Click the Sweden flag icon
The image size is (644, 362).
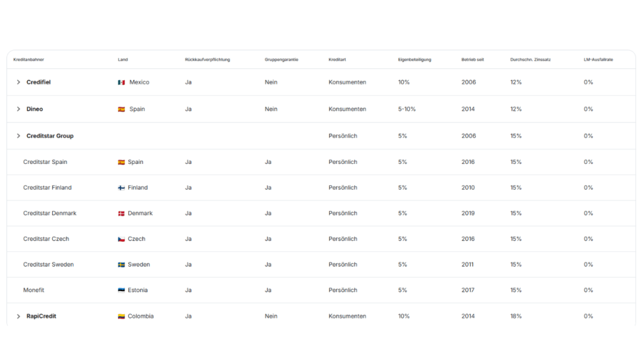(x=121, y=265)
